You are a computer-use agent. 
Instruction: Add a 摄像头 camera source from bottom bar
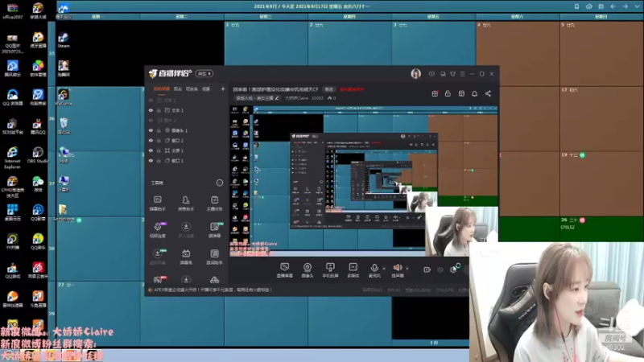coord(308,270)
